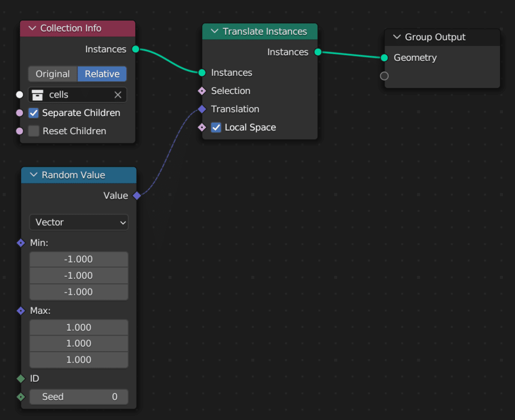The width and height of the screenshot is (515, 420).
Task: Click the empty Group Output socket
Action: [384, 76]
